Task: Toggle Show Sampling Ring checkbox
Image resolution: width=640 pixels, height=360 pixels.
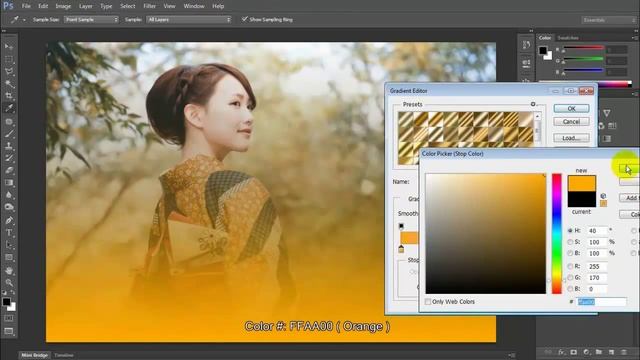Action: (x=244, y=19)
